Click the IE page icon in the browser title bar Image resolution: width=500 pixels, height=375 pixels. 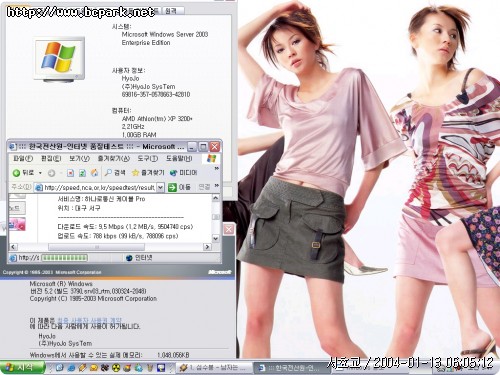[x=13, y=146]
